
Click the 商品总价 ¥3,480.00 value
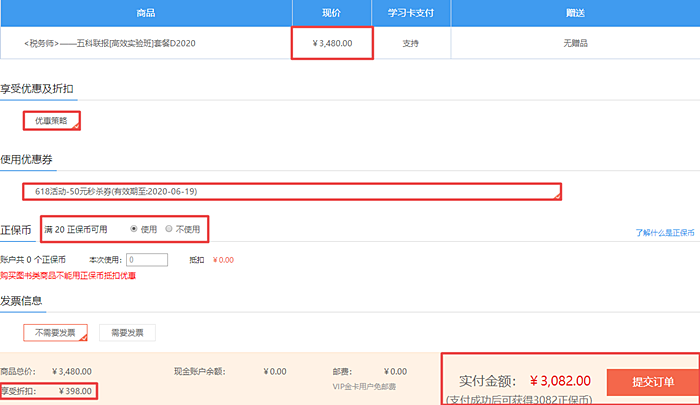point(72,372)
